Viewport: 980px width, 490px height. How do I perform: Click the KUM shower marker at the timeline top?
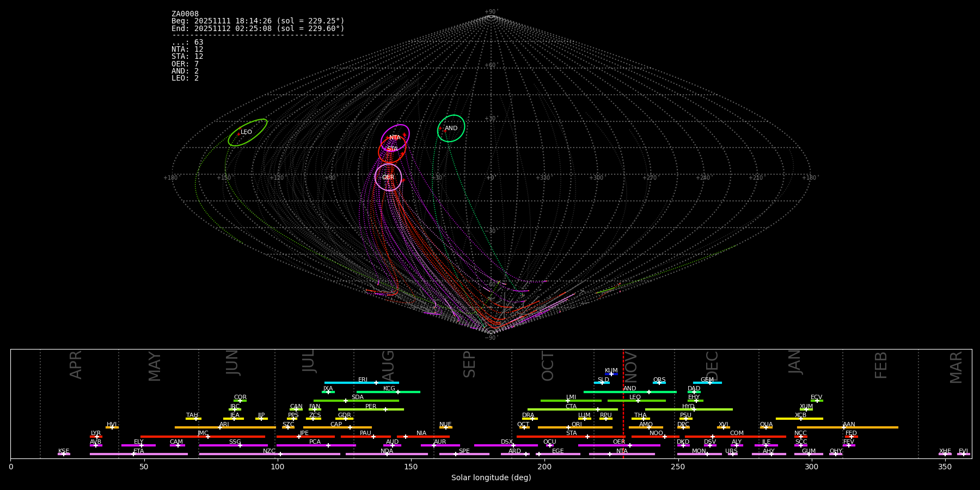(611, 374)
